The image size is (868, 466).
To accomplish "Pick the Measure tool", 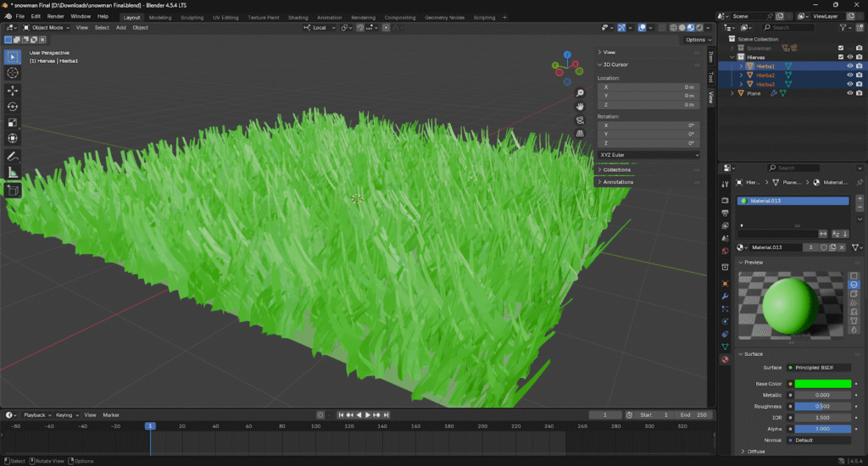I will coord(13,173).
